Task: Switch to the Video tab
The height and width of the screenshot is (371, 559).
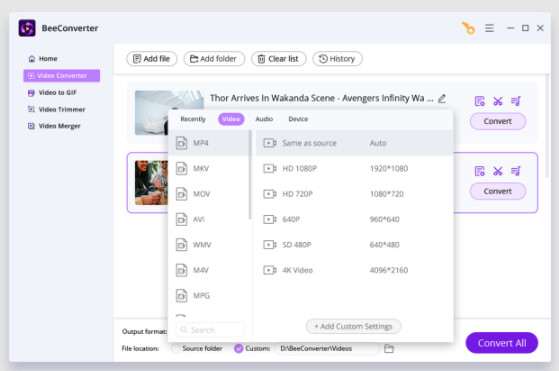Action: pyautogui.click(x=231, y=119)
